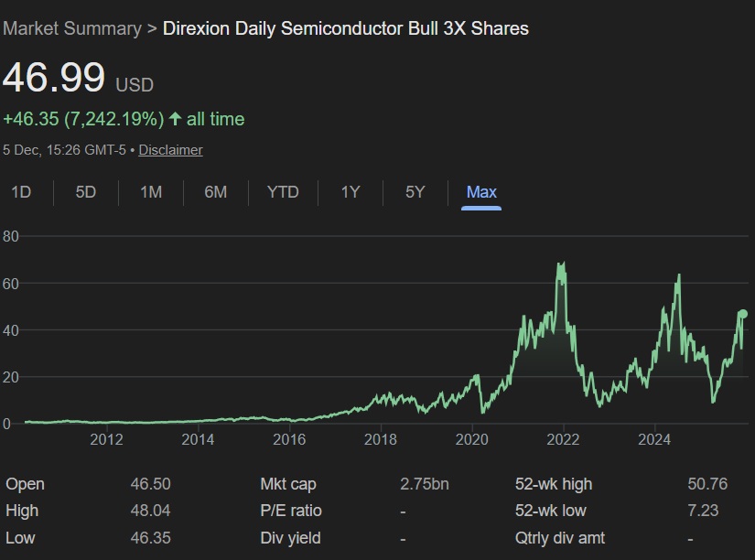
Task: Click the 2018 x-axis label
Action: 381,439
